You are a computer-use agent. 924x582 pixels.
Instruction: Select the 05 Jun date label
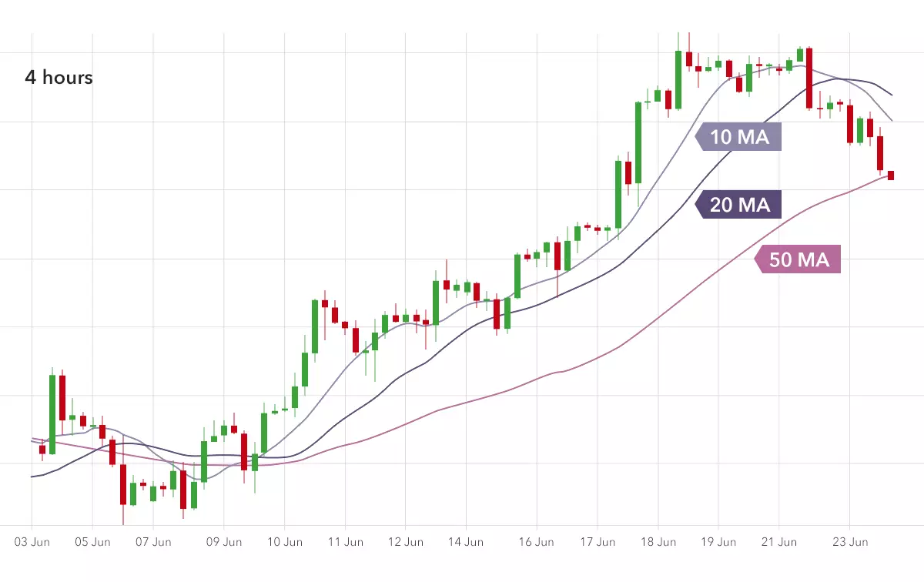pyautogui.click(x=92, y=542)
